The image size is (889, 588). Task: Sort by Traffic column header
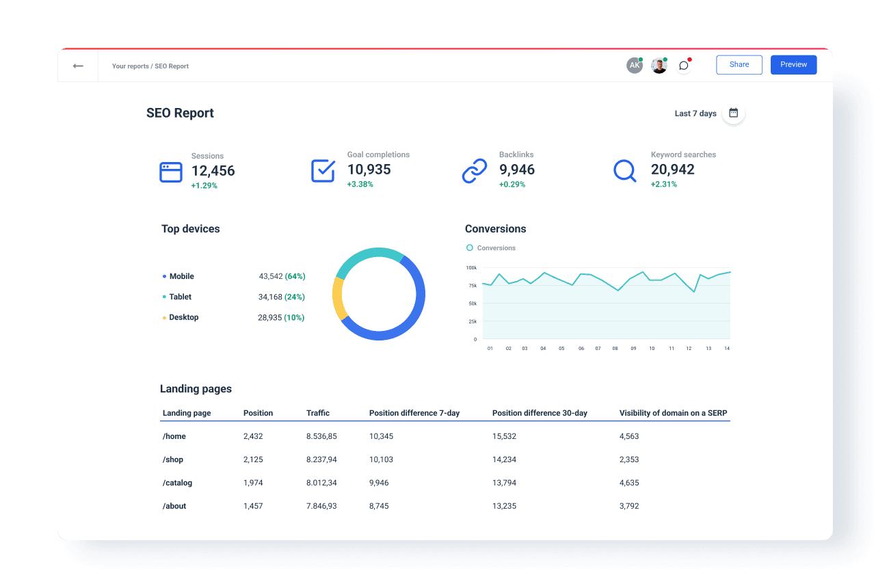coord(318,413)
